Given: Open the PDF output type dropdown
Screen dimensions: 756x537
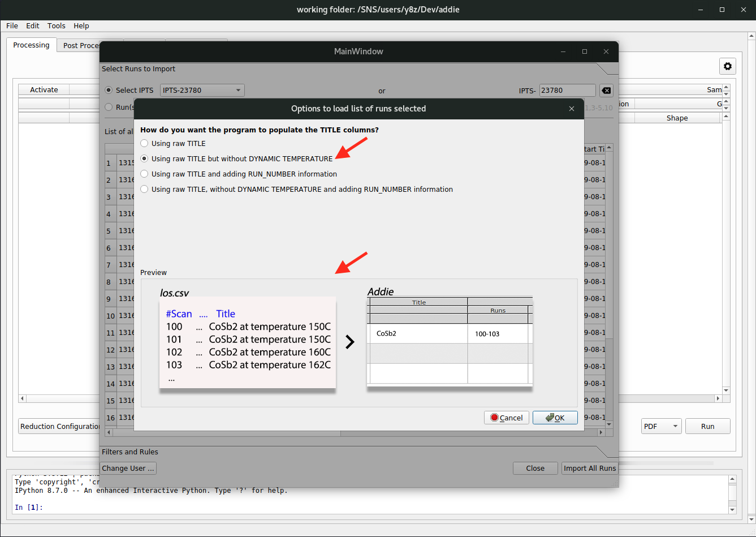Looking at the screenshot, I should 661,427.
